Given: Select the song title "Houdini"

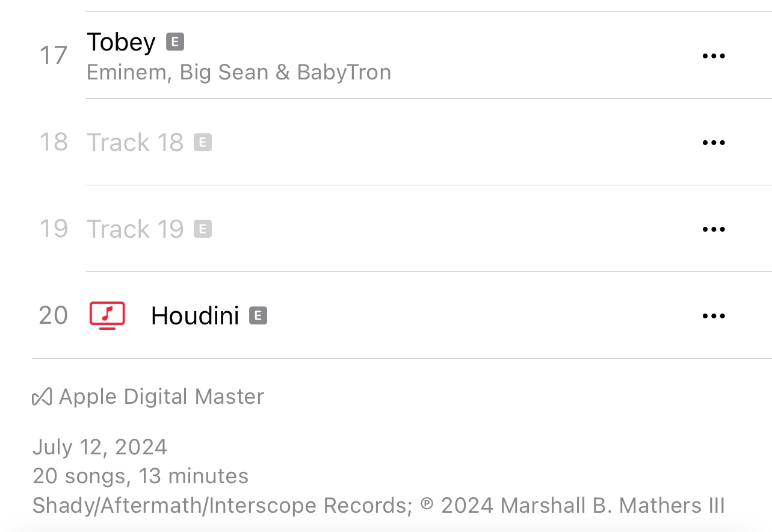Looking at the screenshot, I should [x=194, y=315].
